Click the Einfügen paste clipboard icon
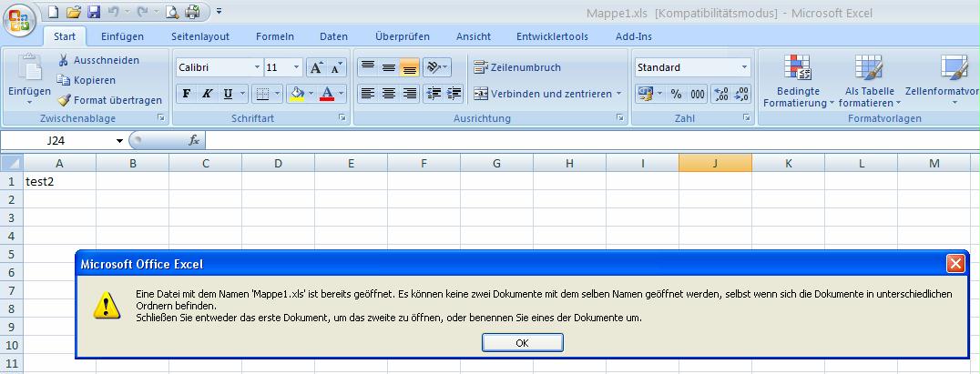This screenshot has height=374, width=980. [x=29, y=68]
